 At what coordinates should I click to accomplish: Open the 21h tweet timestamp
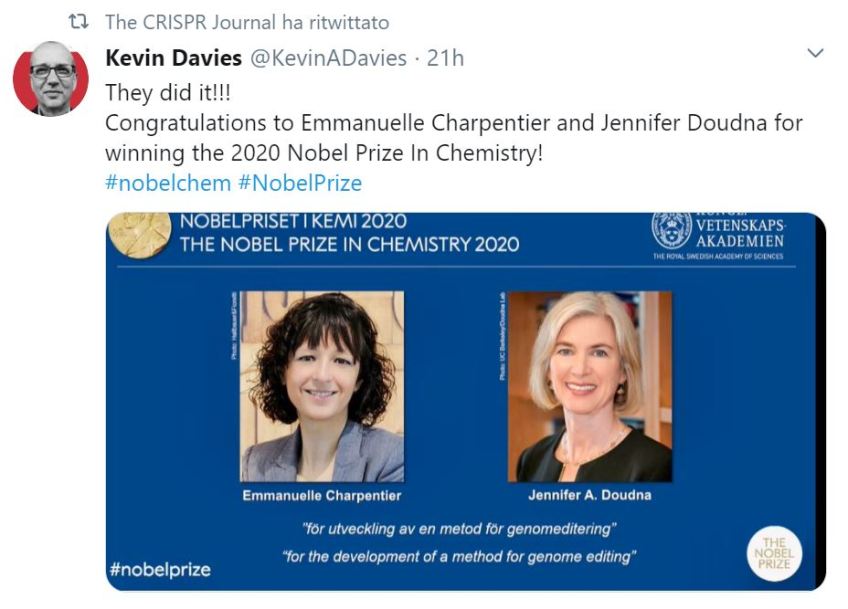click(445, 58)
